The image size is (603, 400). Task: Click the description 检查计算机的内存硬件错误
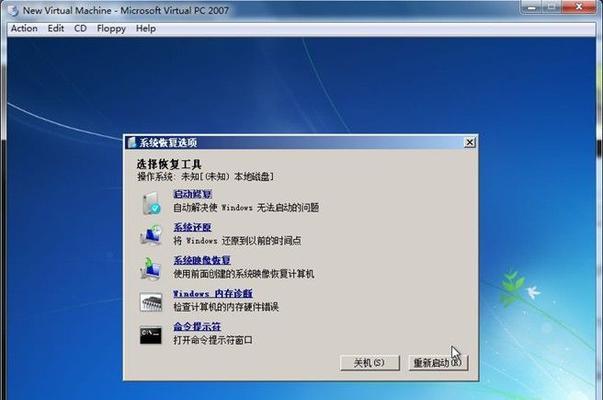point(226,307)
